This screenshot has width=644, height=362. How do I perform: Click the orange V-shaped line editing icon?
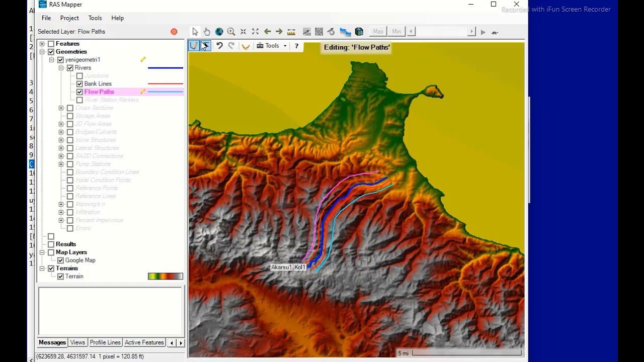click(246, 46)
